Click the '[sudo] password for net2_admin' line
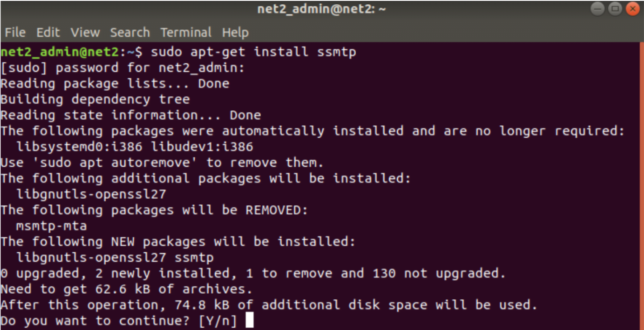The height and width of the screenshot is (330, 644). [x=123, y=68]
